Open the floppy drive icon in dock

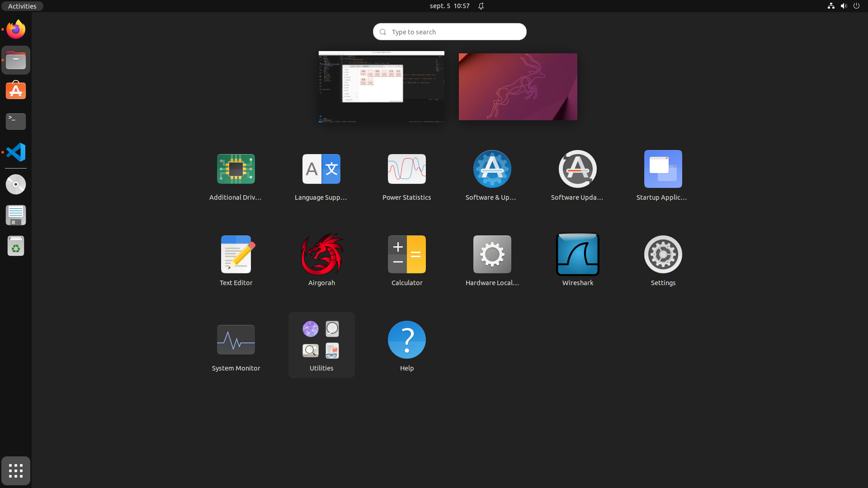(x=16, y=215)
